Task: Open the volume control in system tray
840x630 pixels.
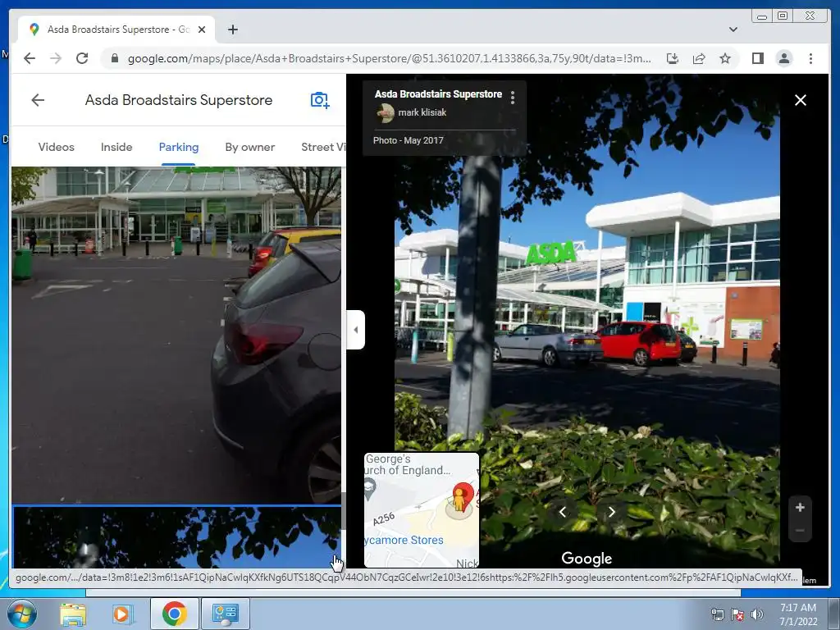Action: pos(757,614)
